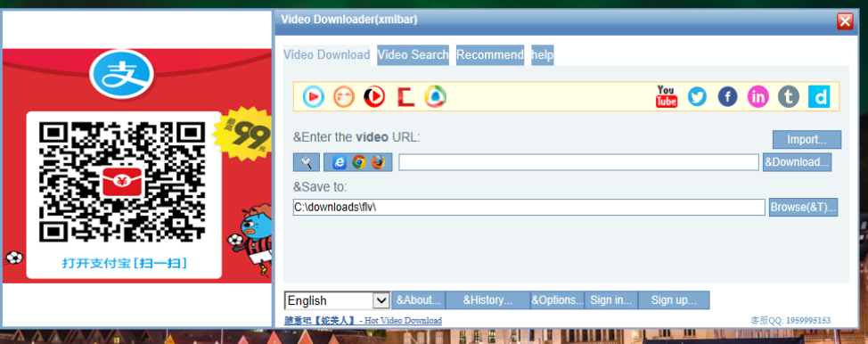The width and height of the screenshot is (868, 344).
Task: Click the Browse(&T)... button
Action: pyautogui.click(x=803, y=207)
